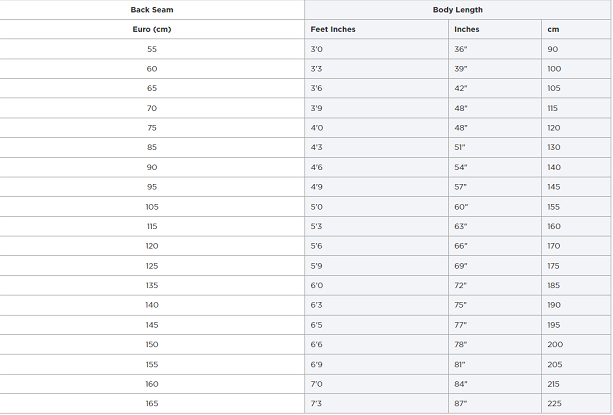Select the 54" inches cell
Viewport: 613px width, 415px height.
point(461,167)
